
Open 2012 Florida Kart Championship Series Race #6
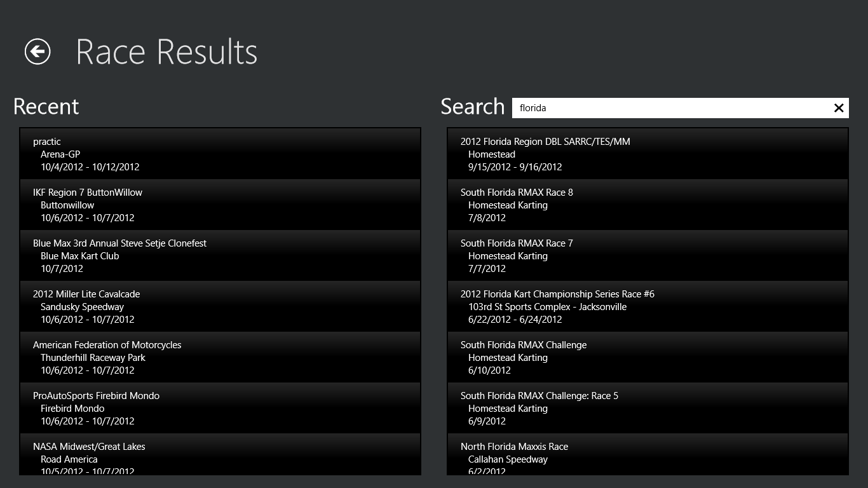coord(647,306)
